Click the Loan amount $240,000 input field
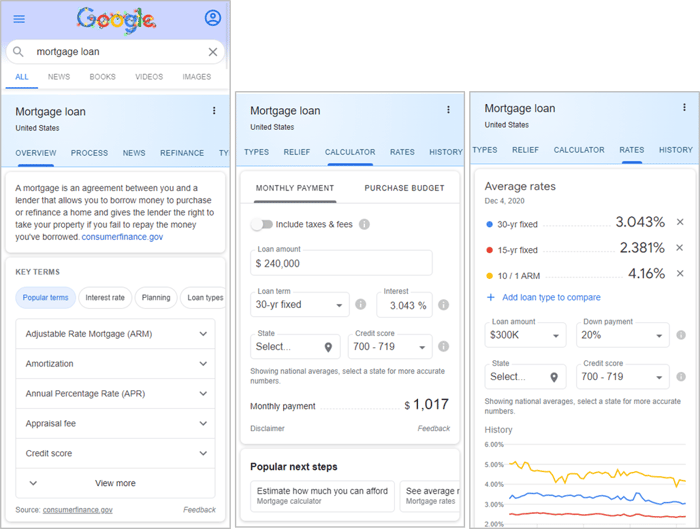The width and height of the screenshot is (700, 529). pyautogui.click(x=341, y=263)
